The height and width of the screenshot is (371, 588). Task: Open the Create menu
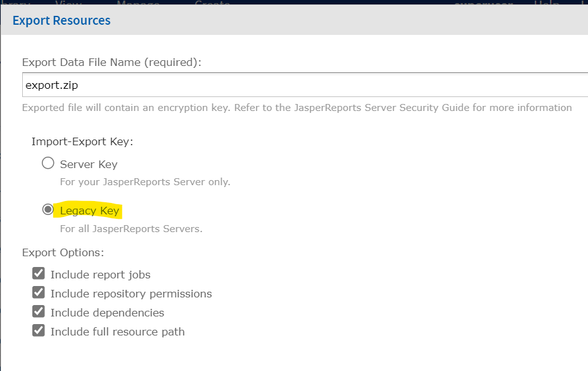click(212, 3)
